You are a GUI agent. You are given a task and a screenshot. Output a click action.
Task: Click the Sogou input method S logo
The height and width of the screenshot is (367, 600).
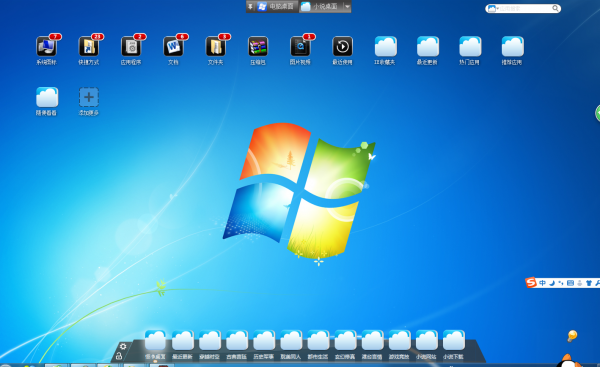531,283
